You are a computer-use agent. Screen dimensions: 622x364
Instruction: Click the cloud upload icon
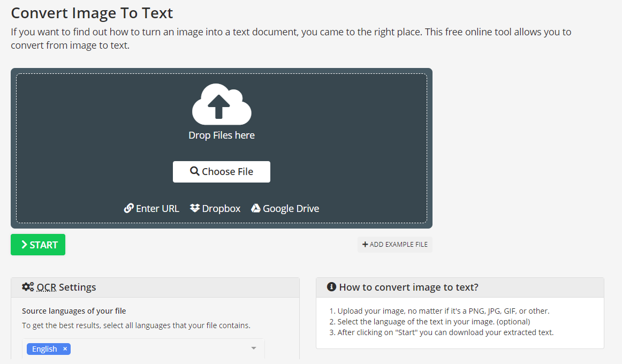point(222,104)
